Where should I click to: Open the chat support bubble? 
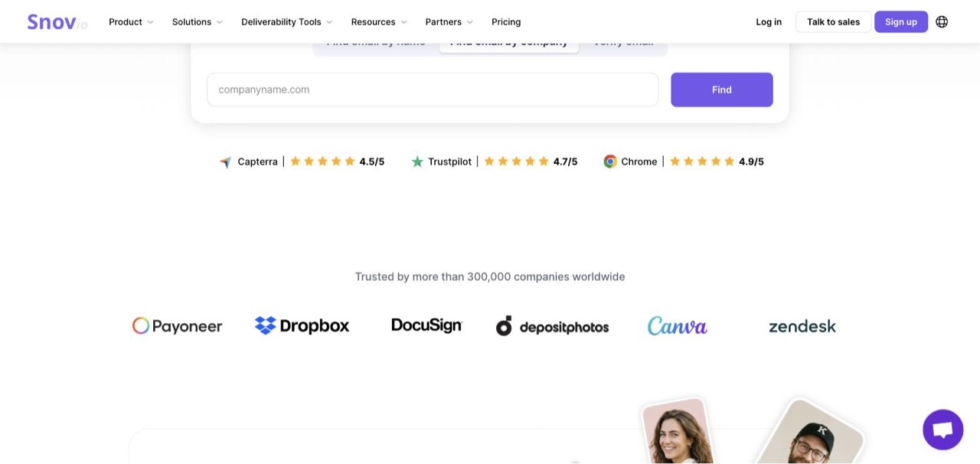tap(942, 430)
